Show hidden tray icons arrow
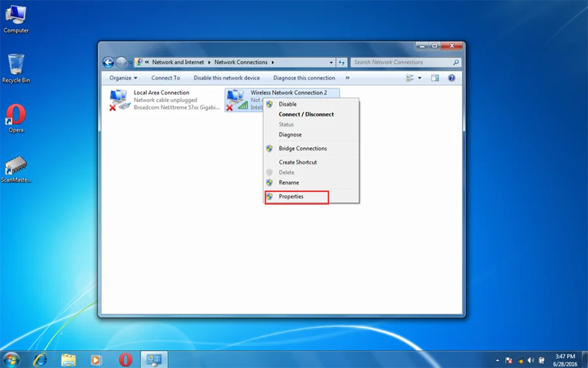This screenshot has width=588, height=368. click(497, 361)
